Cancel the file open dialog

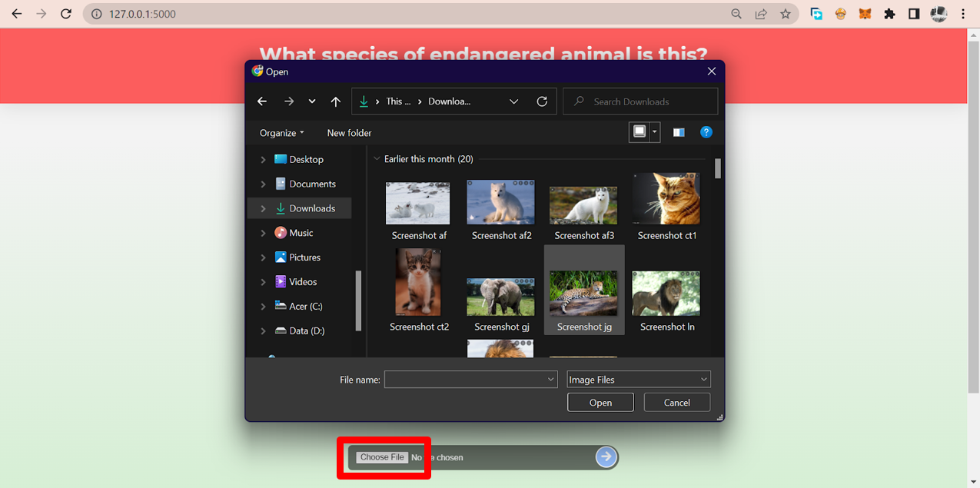point(676,402)
